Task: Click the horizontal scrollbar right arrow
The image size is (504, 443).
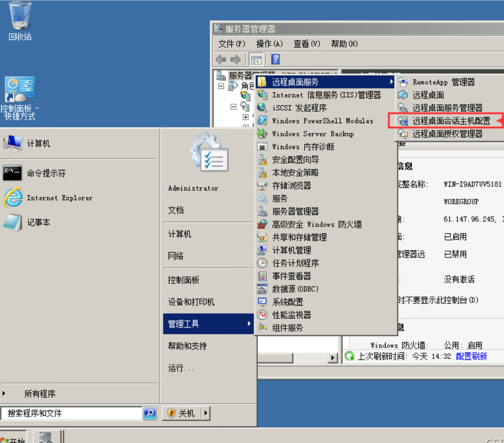Action: 332,358
